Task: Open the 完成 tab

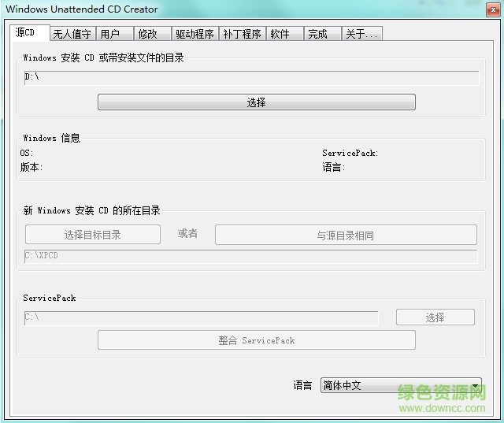Action: [x=322, y=33]
